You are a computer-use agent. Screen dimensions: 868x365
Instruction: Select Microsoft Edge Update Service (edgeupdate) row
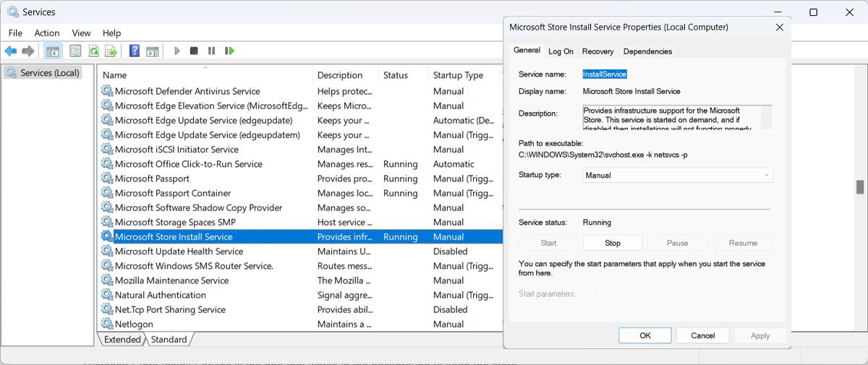click(x=300, y=120)
